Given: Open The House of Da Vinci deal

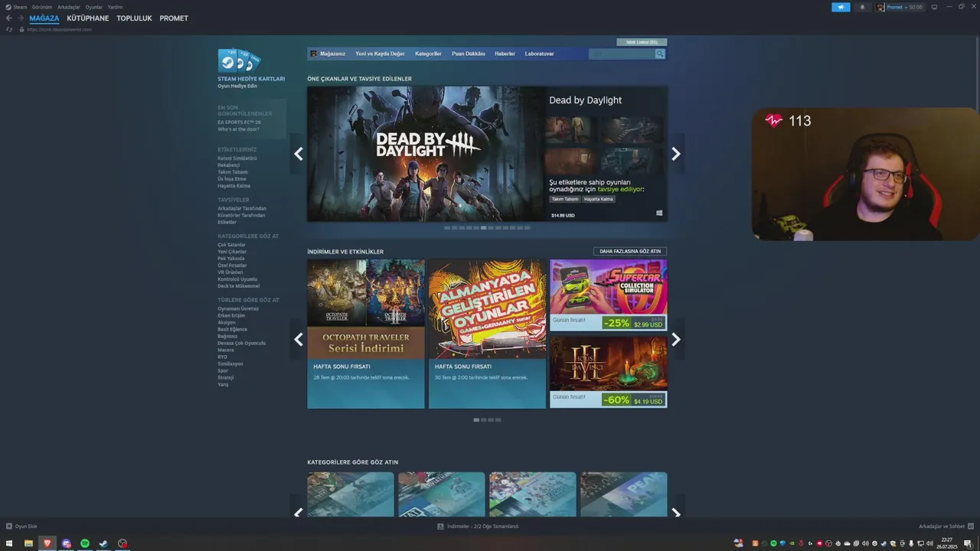Looking at the screenshot, I should pos(608,372).
